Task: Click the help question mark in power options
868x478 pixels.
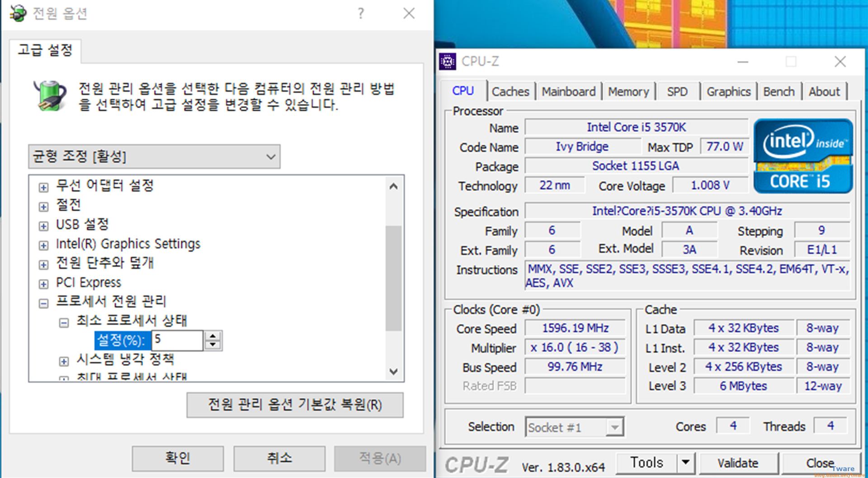Action: (x=361, y=14)
